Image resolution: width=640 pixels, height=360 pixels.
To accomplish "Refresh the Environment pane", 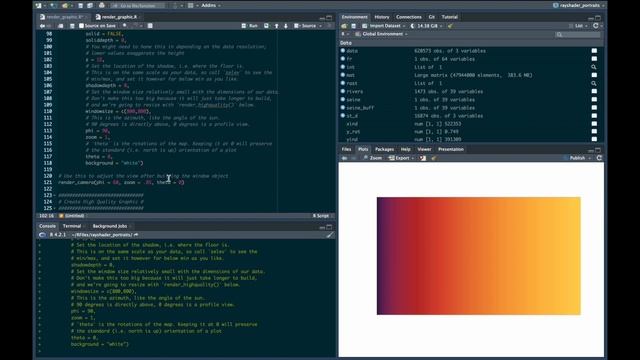I will [x=596, y=26].
